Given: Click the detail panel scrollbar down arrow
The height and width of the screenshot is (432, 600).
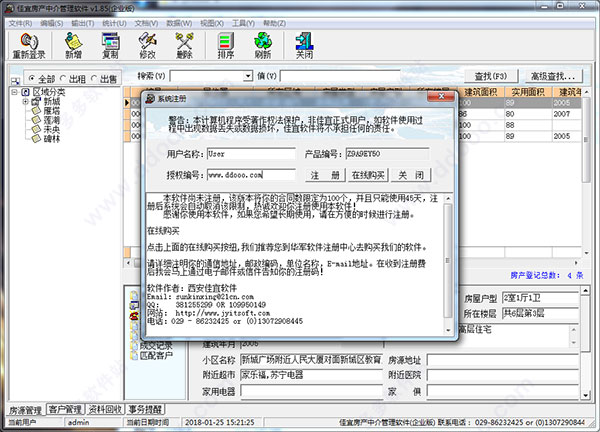Looking at the screenshot, I should coord(586,395).
